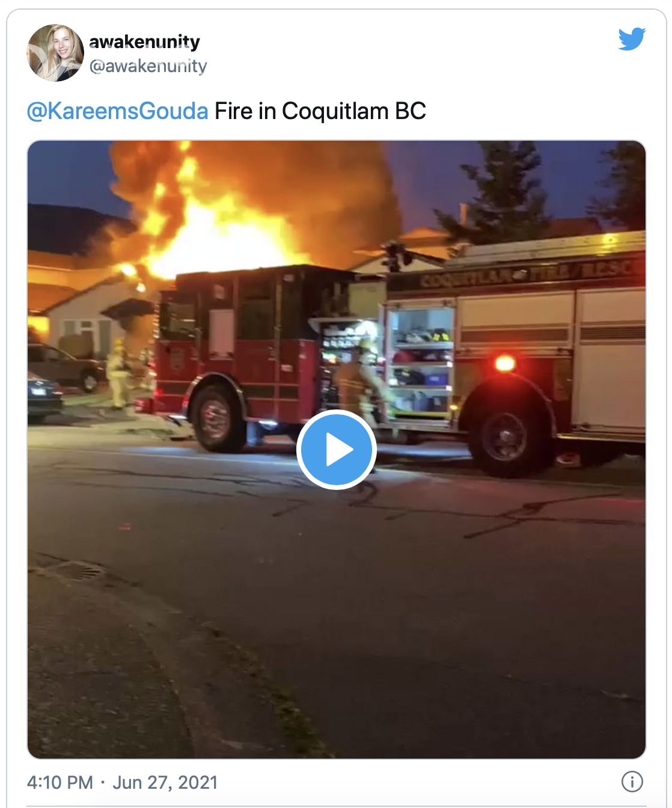Visit the @KareemsGouda mention
This screenshot has width=672, height=808.
click(x=117, y=111)
